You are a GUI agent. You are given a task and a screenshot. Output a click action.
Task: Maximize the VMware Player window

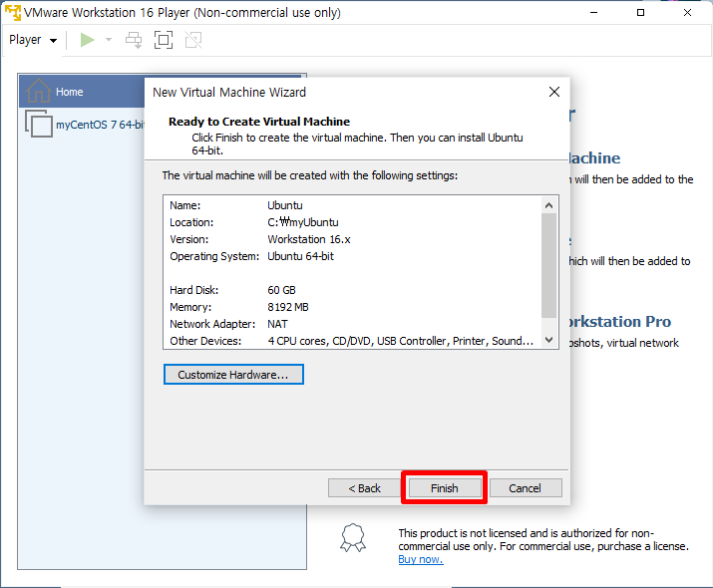(640, 12)
